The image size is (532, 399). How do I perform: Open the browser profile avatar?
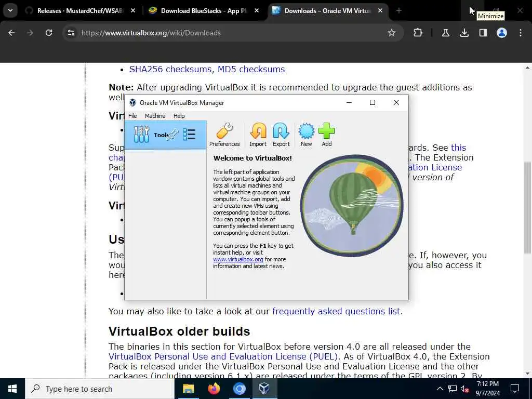tap(502, 33)
